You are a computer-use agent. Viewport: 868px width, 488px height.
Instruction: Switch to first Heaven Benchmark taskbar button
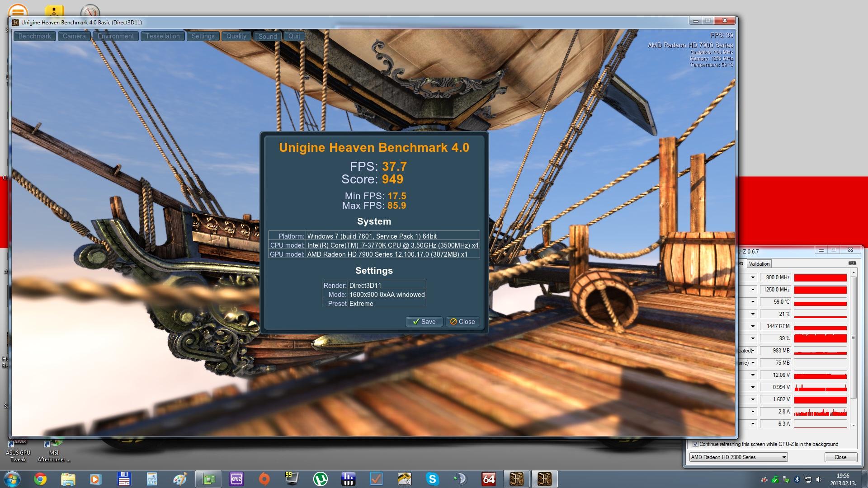[x=516, y=479]
